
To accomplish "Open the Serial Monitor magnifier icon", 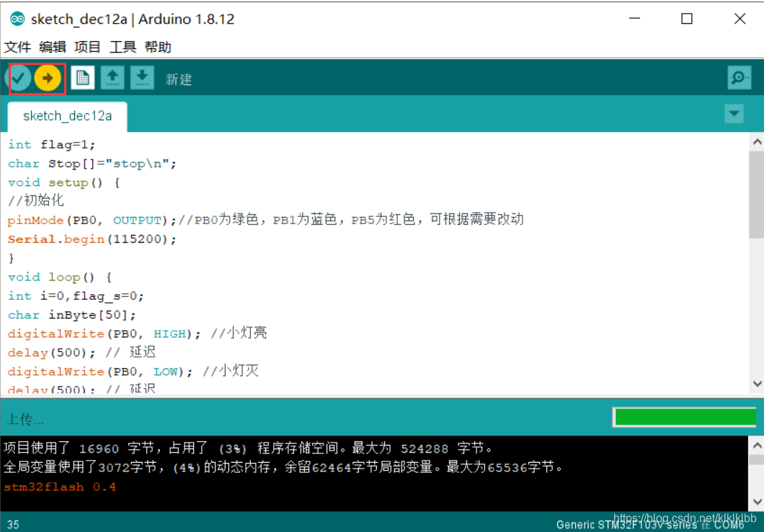I will pyautogui.click(x=739, y=78).
